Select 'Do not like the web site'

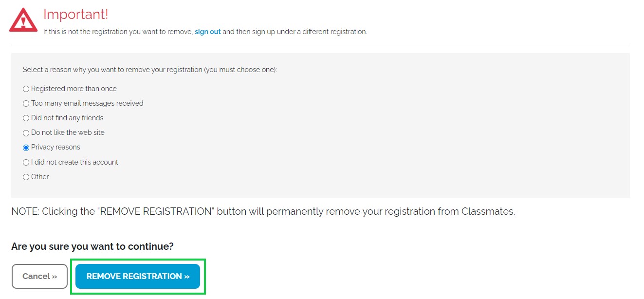[26, 132]
